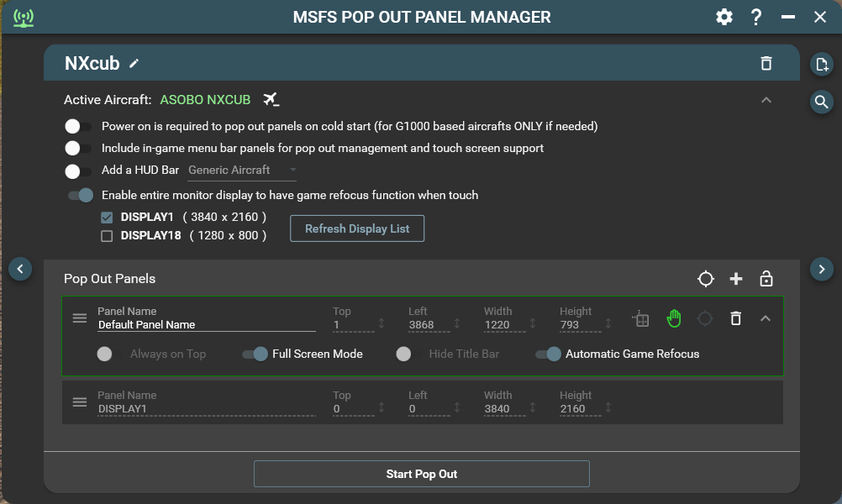Image resolution: width=842 pixels, height=504 pixels.
Task: Click the add new profile file icon
Action: click(821, 64)
